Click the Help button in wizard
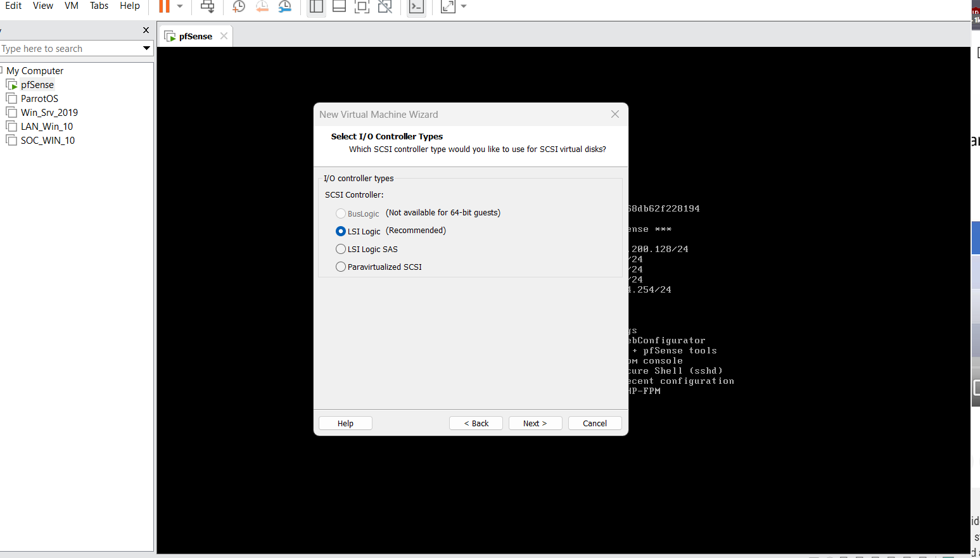 point(345,423)
